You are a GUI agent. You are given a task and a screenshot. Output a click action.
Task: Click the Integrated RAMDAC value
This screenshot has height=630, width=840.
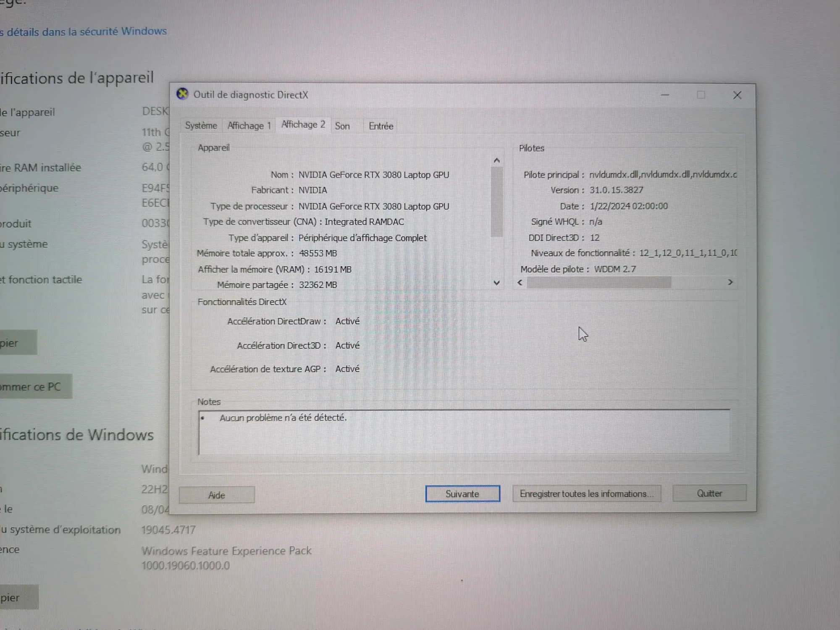[364, 222]
